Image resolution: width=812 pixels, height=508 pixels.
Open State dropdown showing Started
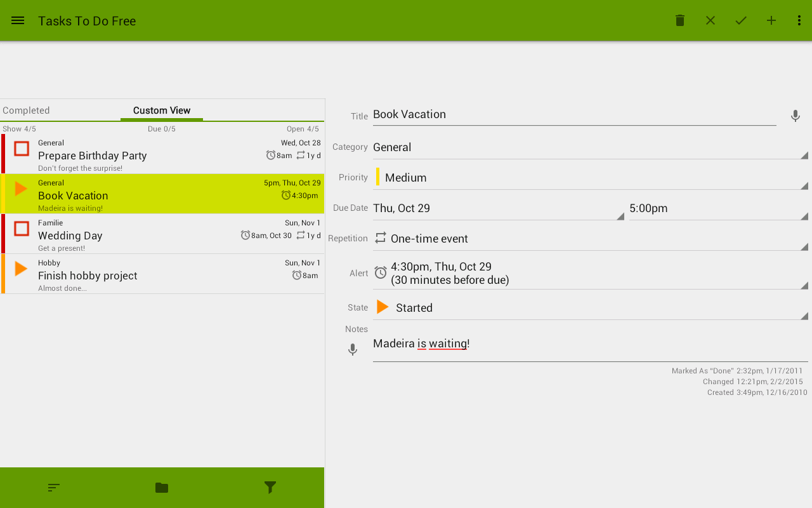tap(591, 308)
